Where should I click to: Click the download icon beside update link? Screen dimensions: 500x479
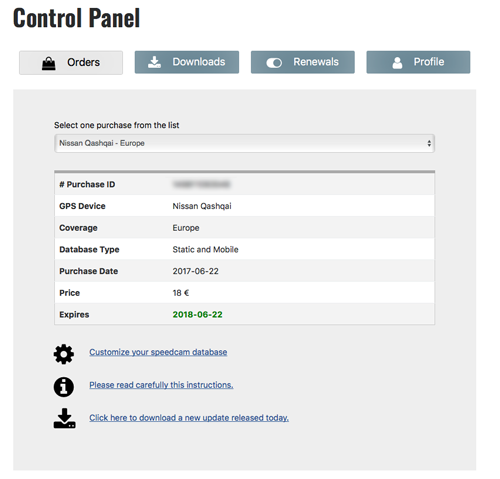tap(64, 418)
